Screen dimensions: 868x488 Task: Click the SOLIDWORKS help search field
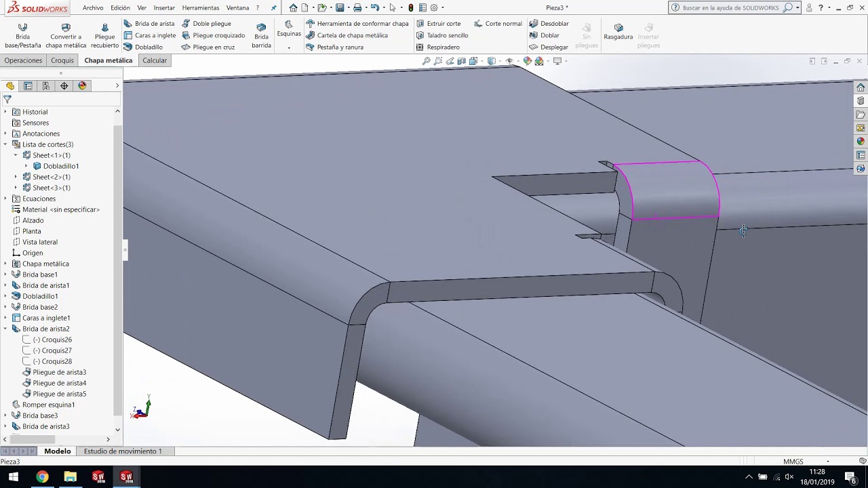click(x=730, y=8)
